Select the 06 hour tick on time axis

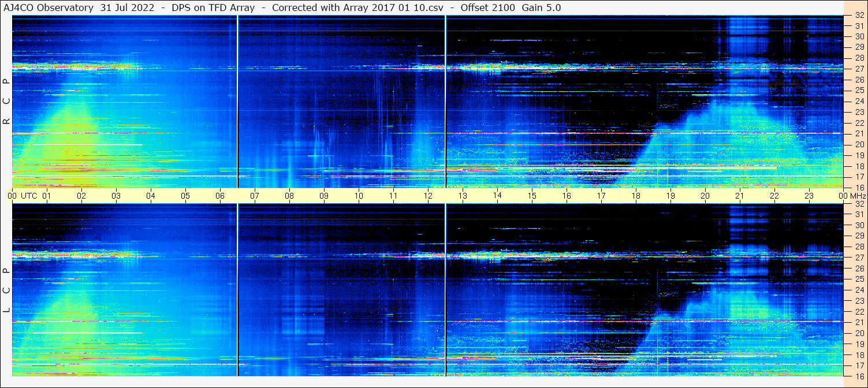[x=220, y=196]
